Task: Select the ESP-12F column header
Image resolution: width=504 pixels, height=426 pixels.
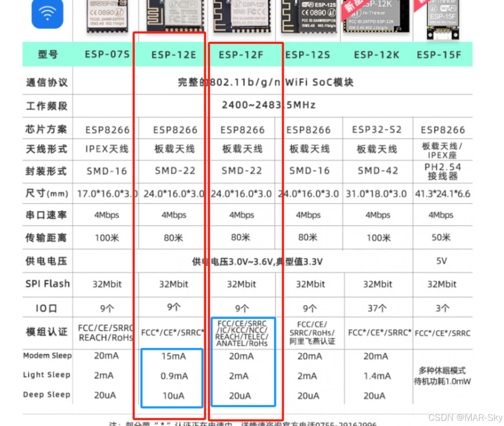Action: click(241, 55)
